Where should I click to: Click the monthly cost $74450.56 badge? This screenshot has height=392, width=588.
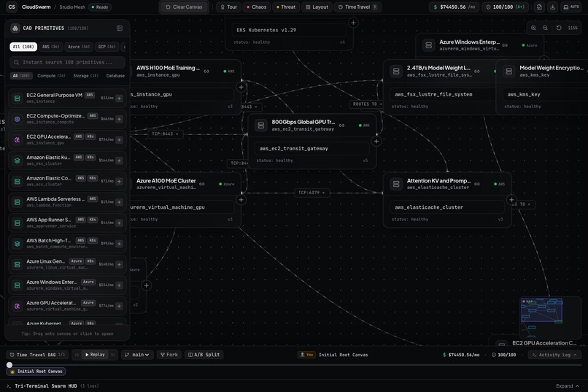454,7
